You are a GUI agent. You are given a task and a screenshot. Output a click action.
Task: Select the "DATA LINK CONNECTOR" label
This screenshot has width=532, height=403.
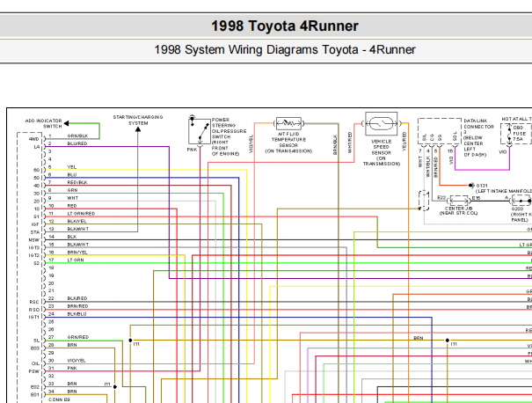click(478, 123)
